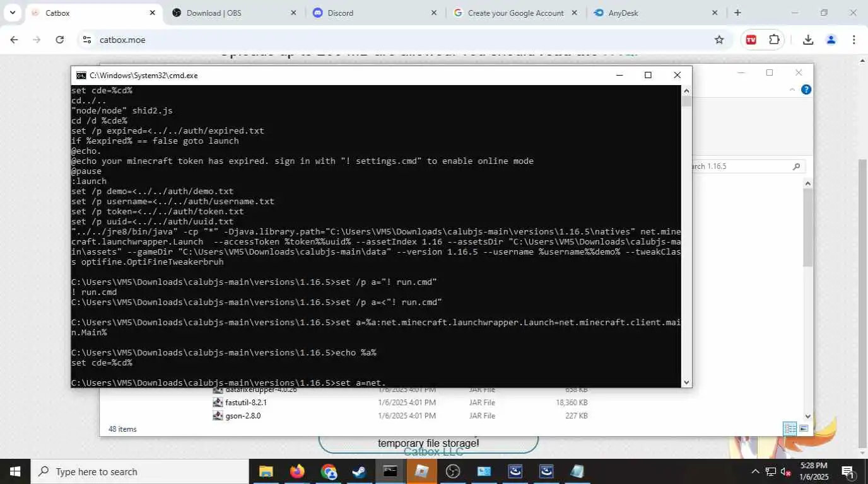Click File Explorer scrollbar up arrow
The width and height of the screenshot is (868, 484).
click(x=807, y=183)
